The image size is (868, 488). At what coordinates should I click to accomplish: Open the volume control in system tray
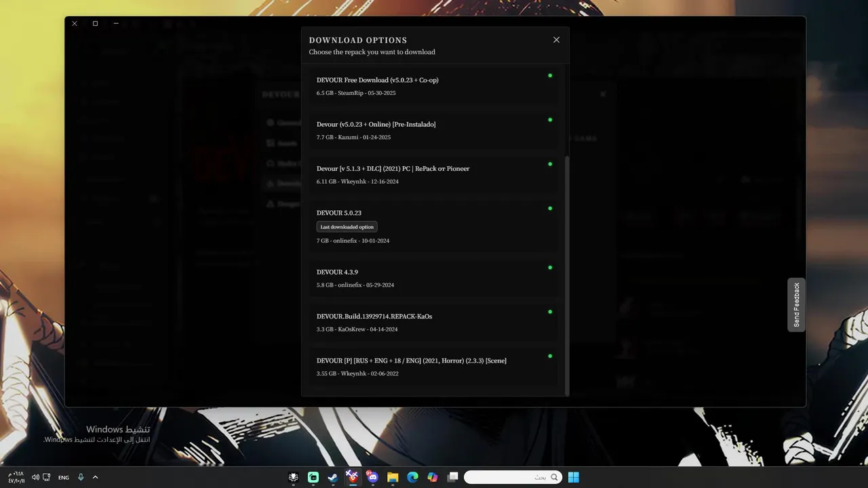[x=35, y=477]
